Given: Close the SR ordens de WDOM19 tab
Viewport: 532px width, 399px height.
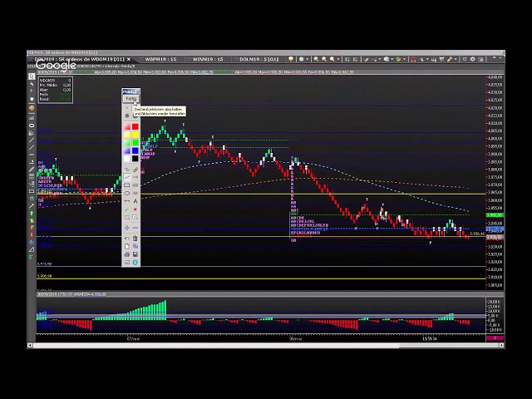Looking at the screenshot, I should 130,59.
